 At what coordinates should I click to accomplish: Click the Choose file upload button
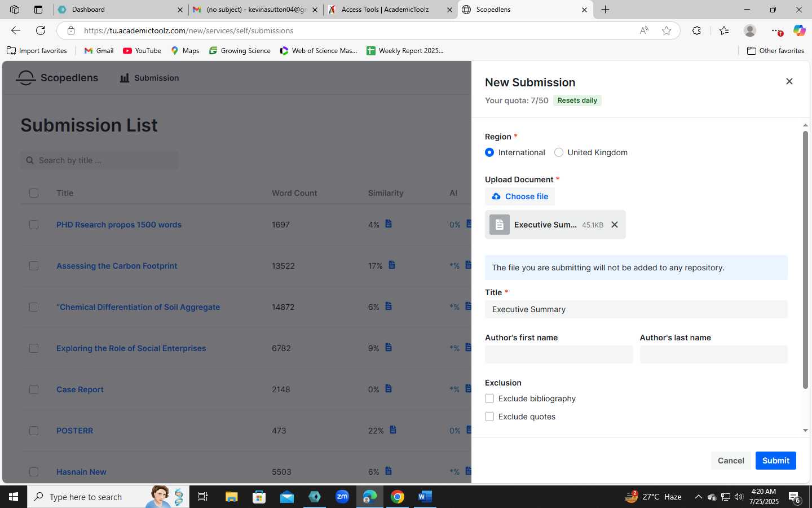(x=520, y=196)
